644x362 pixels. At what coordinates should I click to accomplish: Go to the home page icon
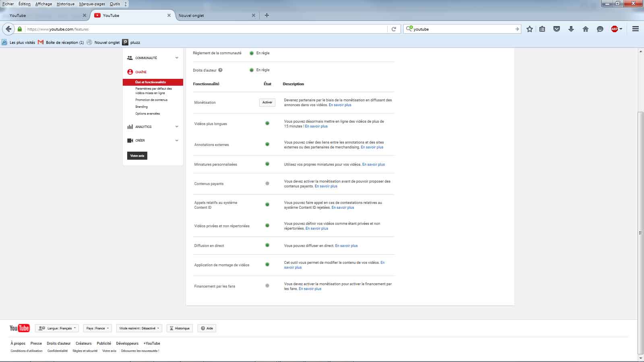[586, 29]
